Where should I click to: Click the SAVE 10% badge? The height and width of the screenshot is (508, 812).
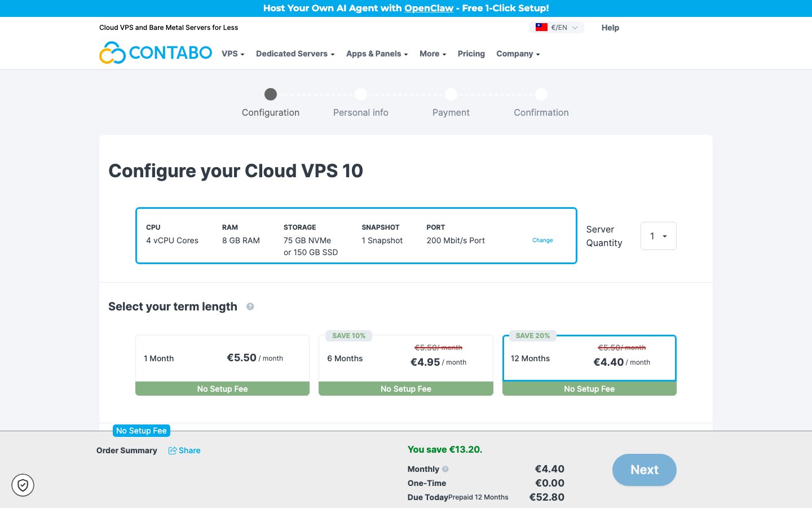pyautogui.click(x=348, y=336)
